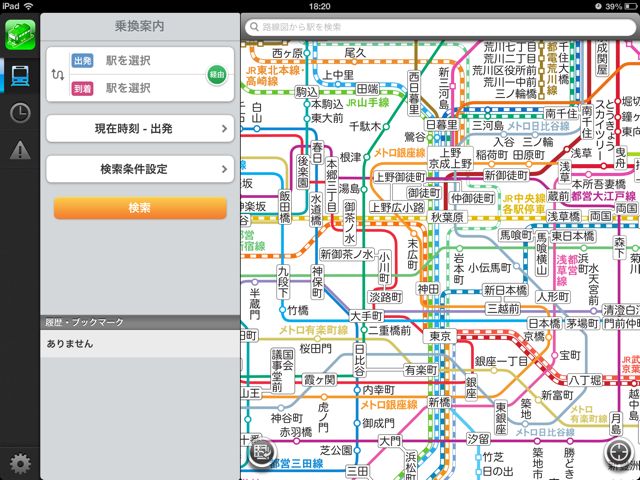Tap the chevron on the 検索条件設定 row
Image resolution: width=640 pixels, height=480 pixels.
click(224, 169)
